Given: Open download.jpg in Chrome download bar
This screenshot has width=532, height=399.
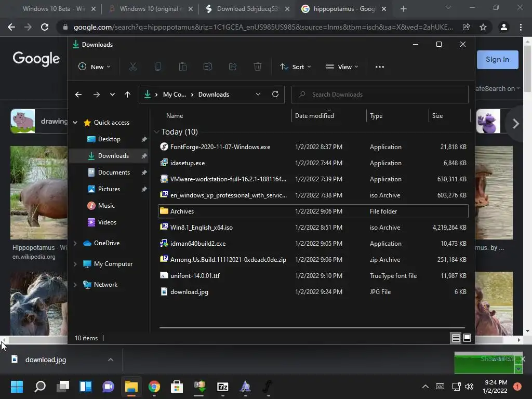Looking at the screenshot, I should [x=46, y=360].
